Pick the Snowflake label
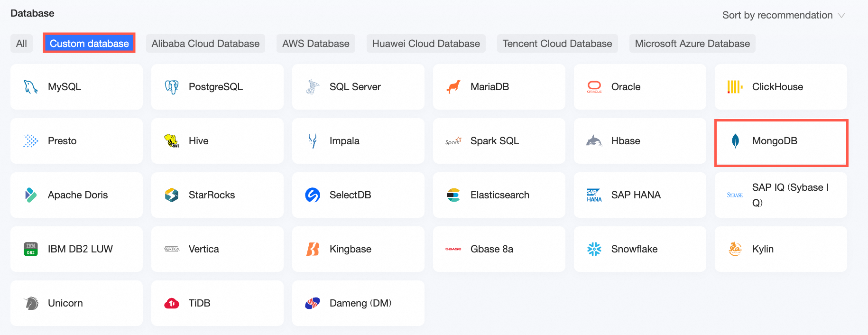Screen dimensions: 868x335 (635, 249)
